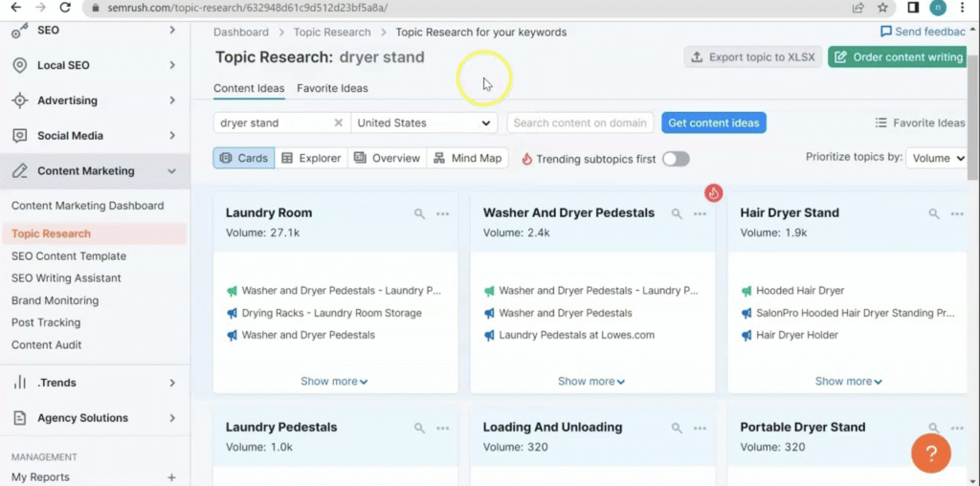Viewport: 980px width, 486px height.
Task: Expand the .Trends sidebar section
Action: pos(172,383)
